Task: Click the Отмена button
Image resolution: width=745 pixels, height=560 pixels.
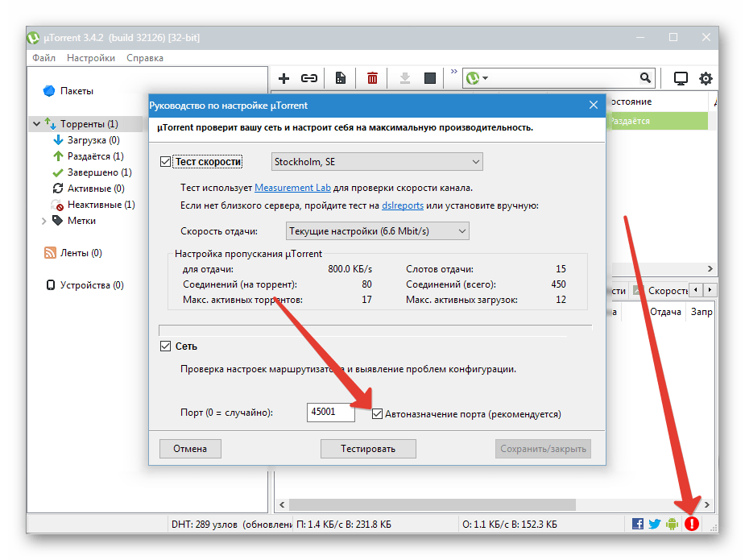Action: click(x=190, y=449)
